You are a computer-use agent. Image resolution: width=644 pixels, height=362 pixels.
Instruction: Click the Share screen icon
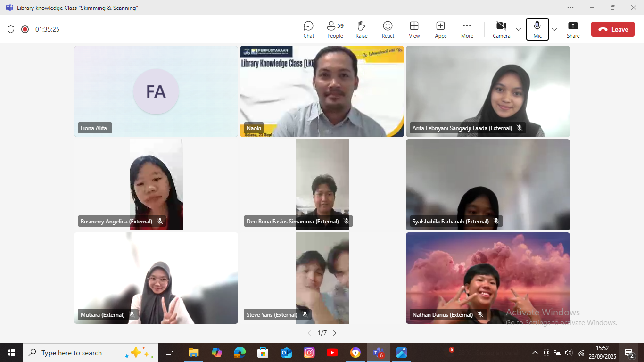[x=573, y=29]
